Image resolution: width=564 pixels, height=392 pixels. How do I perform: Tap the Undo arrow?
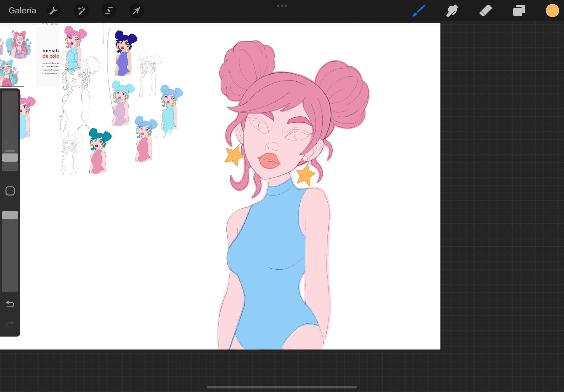(10, 304)
